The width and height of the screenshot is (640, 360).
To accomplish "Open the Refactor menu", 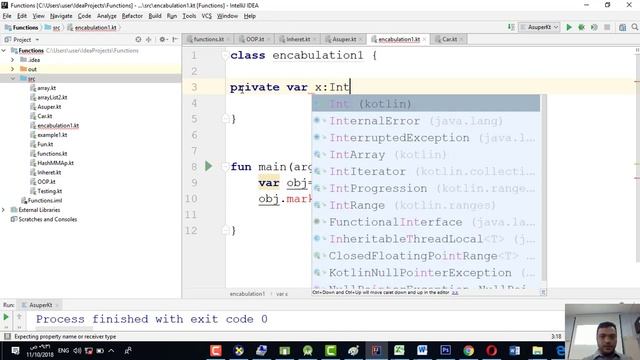I will [x=132, y=16].
